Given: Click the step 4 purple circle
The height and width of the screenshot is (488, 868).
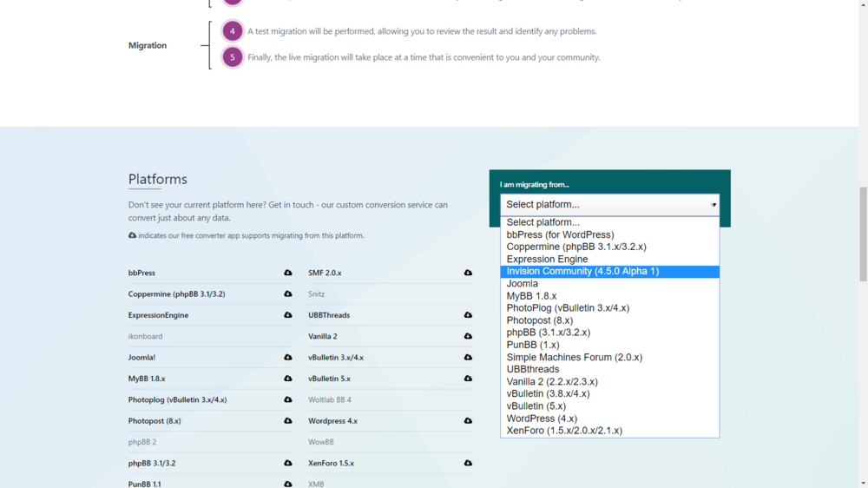Looking at the screenshot, I should point(232,31).
